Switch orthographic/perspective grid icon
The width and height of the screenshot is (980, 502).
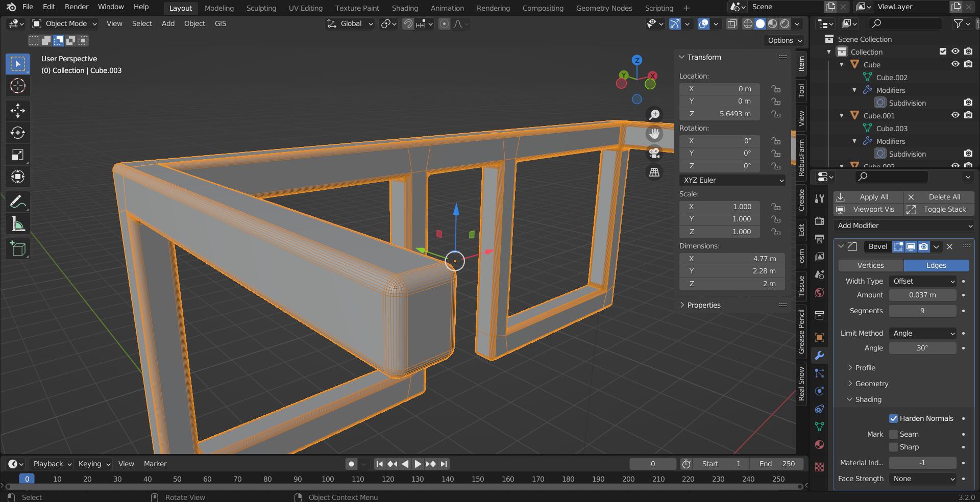coord(654,172)
